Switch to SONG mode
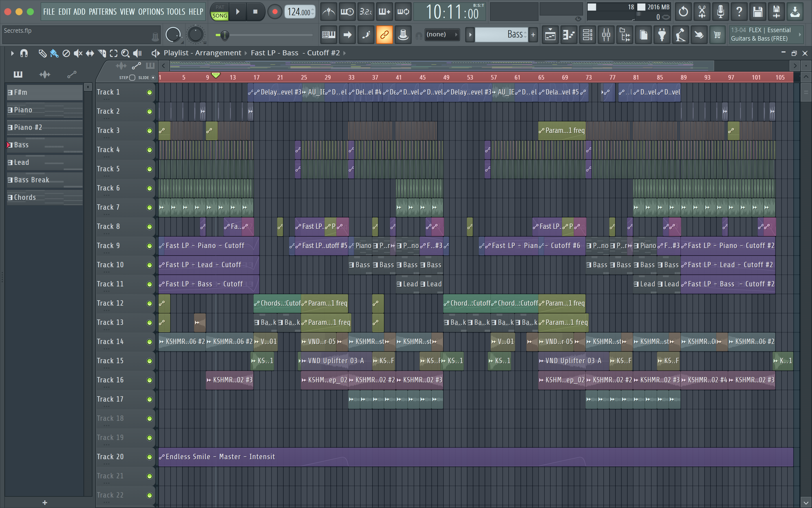The height and width of the screenshot is (508, 812). tap(220, 16)
